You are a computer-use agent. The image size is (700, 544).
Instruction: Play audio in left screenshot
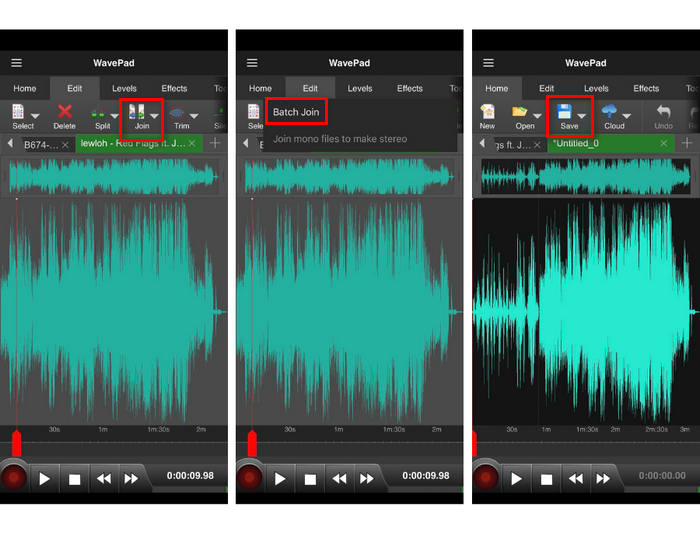pos(44,479)
